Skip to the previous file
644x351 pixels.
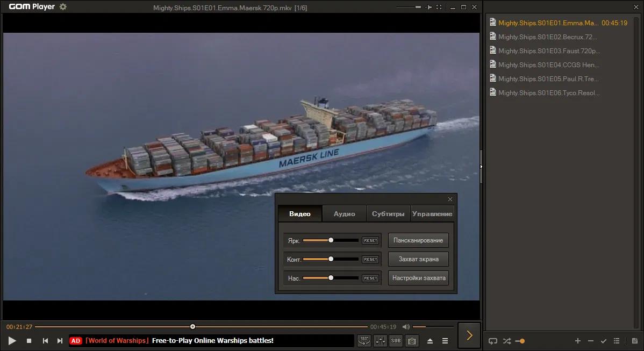pyautogui.click(x=45, y=341)
